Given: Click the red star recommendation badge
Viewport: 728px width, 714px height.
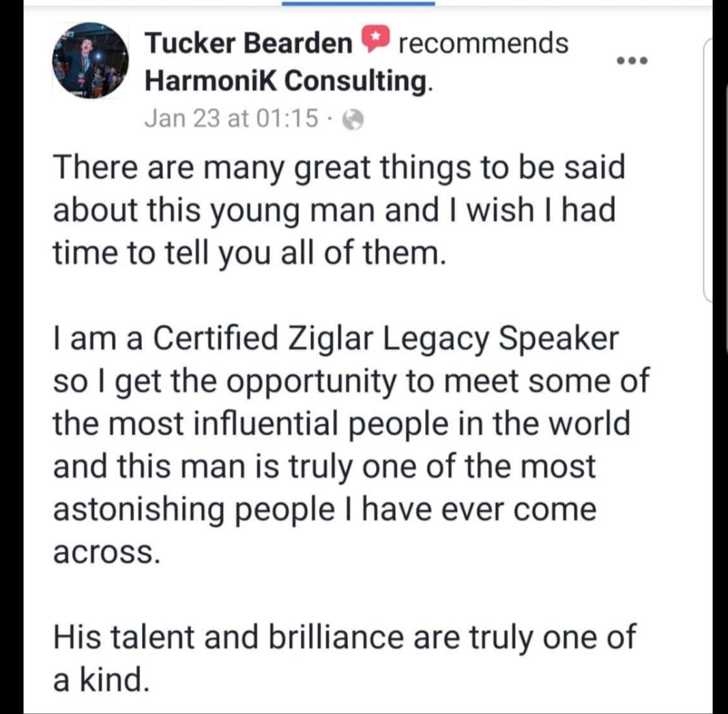Looking at the screenshot, I should tap(376, 40).
